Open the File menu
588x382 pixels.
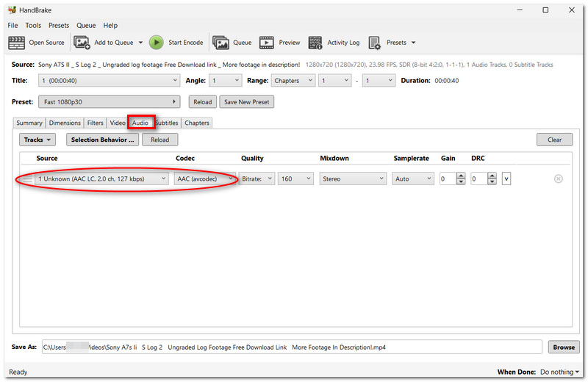click(12, 26)
